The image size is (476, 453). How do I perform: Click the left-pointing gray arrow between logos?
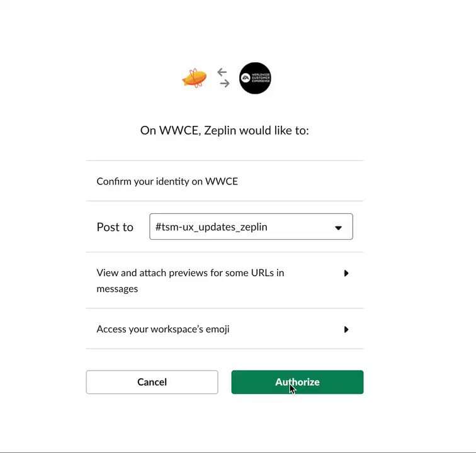pos(222,72)
